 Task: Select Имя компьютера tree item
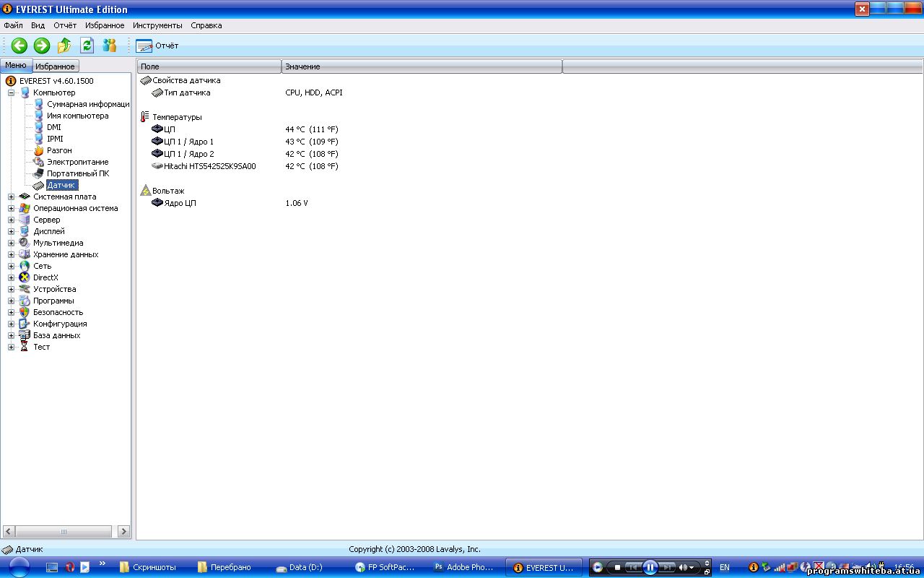click(78, 116)
